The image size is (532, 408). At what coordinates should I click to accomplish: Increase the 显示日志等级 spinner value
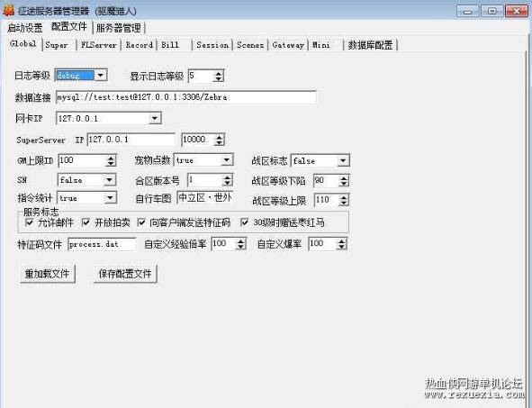pos(219,73)
